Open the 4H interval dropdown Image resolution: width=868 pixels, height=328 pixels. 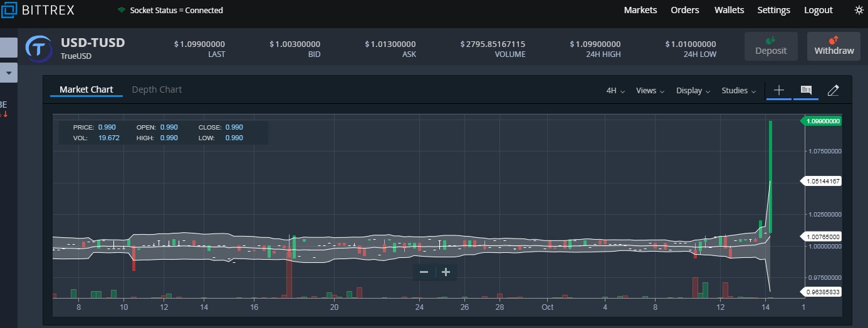615,91
